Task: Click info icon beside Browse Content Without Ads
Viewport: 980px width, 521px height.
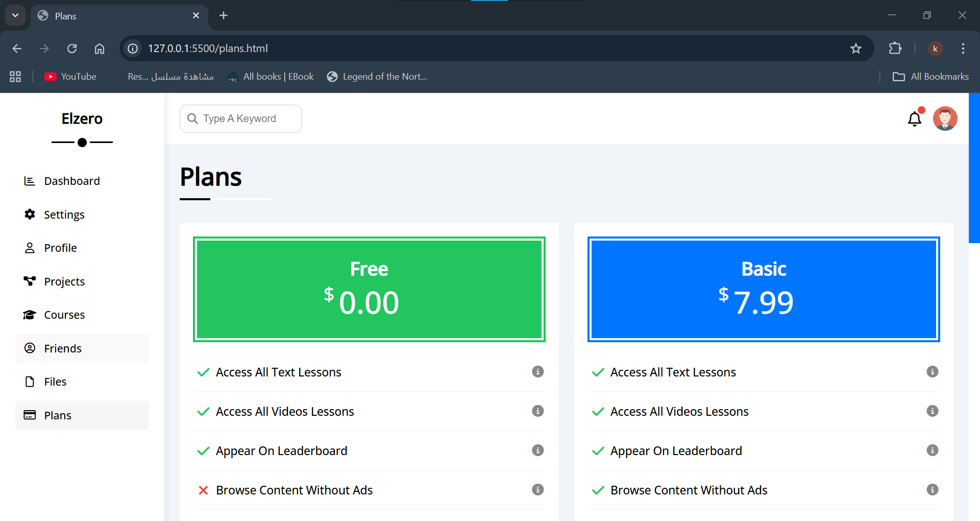Action: point(538,490)
